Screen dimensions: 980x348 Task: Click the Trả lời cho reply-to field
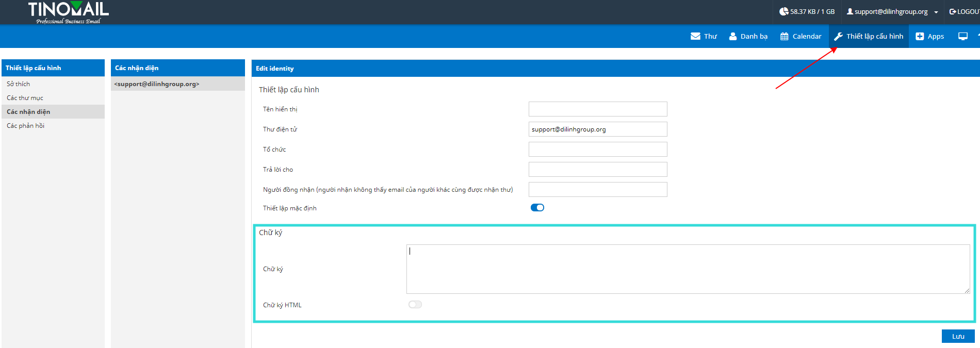pos(598,169)
